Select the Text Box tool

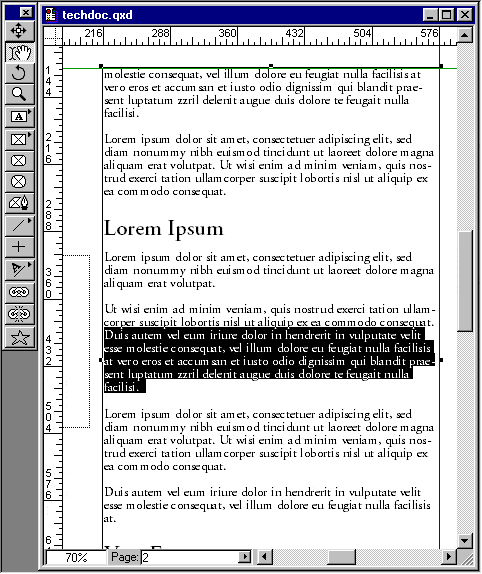19,117
